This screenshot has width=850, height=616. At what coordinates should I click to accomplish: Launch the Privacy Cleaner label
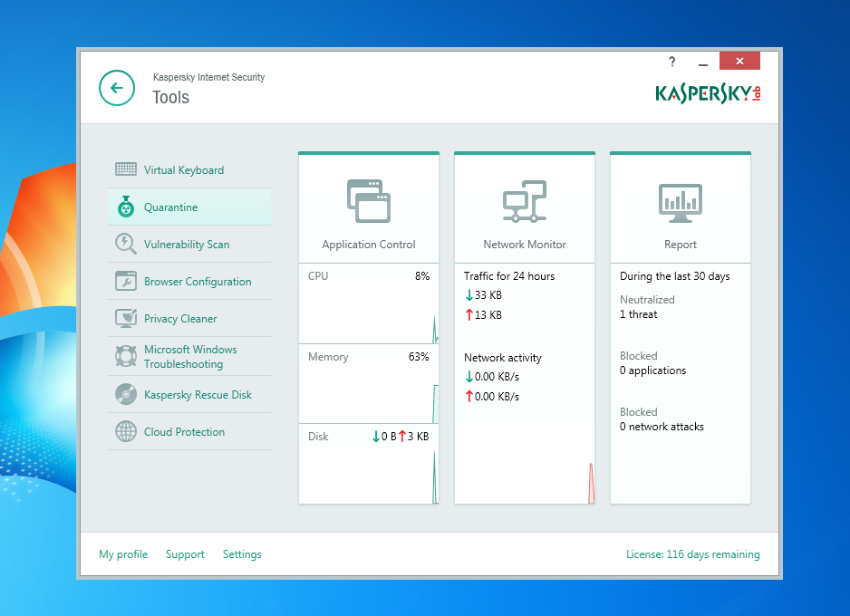(180, 319)
